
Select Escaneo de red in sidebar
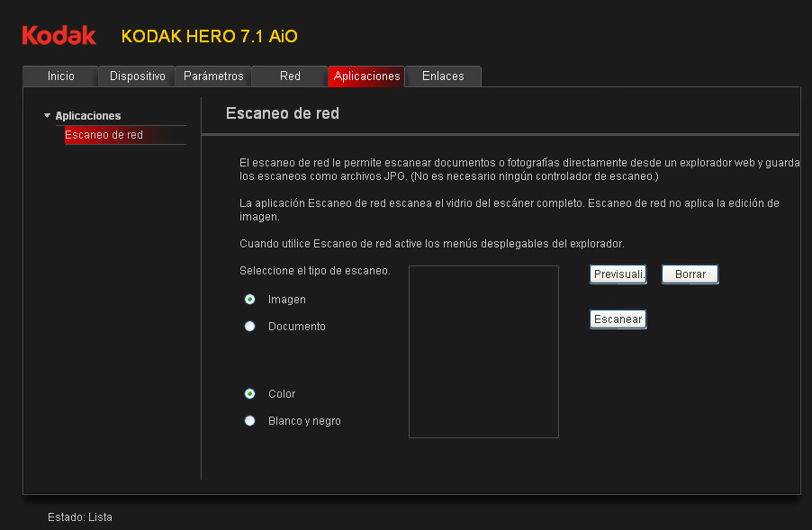pyautogui.click(x=125, y=135)
